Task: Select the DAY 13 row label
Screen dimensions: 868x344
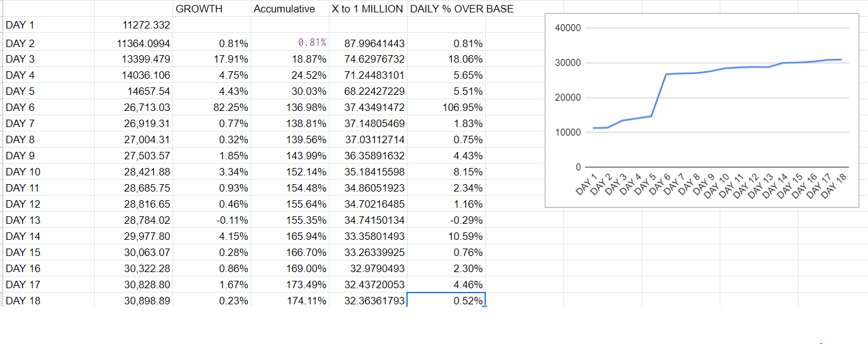Action: (48, 220)
